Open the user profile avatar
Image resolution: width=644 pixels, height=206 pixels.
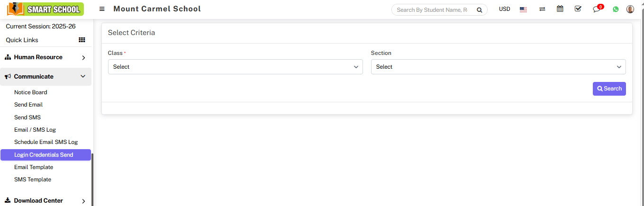630,9
